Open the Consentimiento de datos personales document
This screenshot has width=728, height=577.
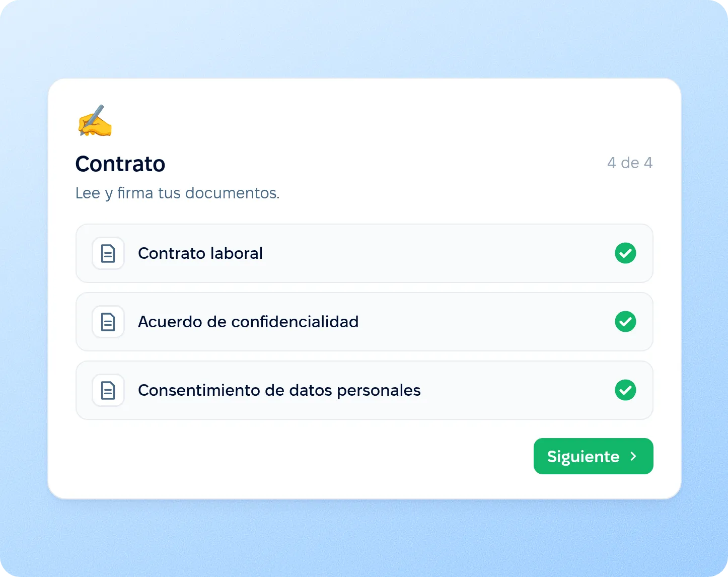(365, 390)
